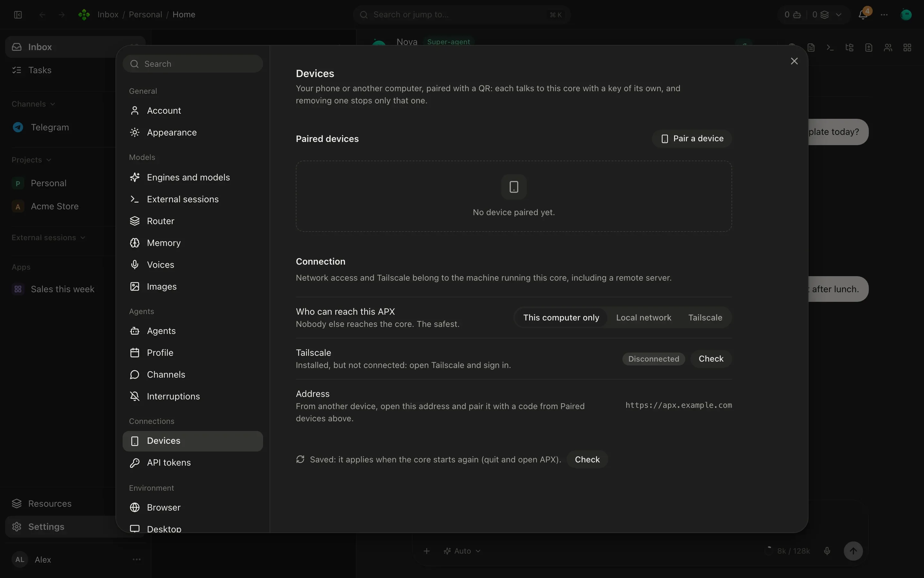Select This computer only access
Viewport: 924px width, 578px height.
[x=561, y=318]
